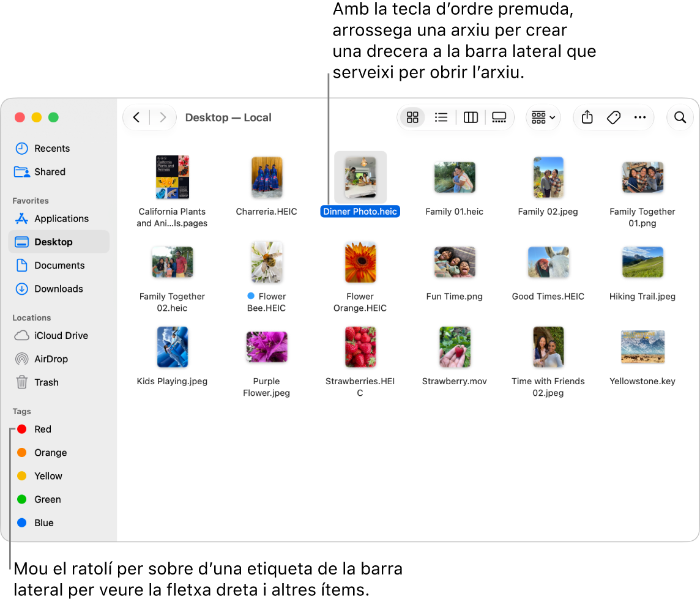Select the Orange tag color dot
700x602 pixels.
(x=22, y=453)
